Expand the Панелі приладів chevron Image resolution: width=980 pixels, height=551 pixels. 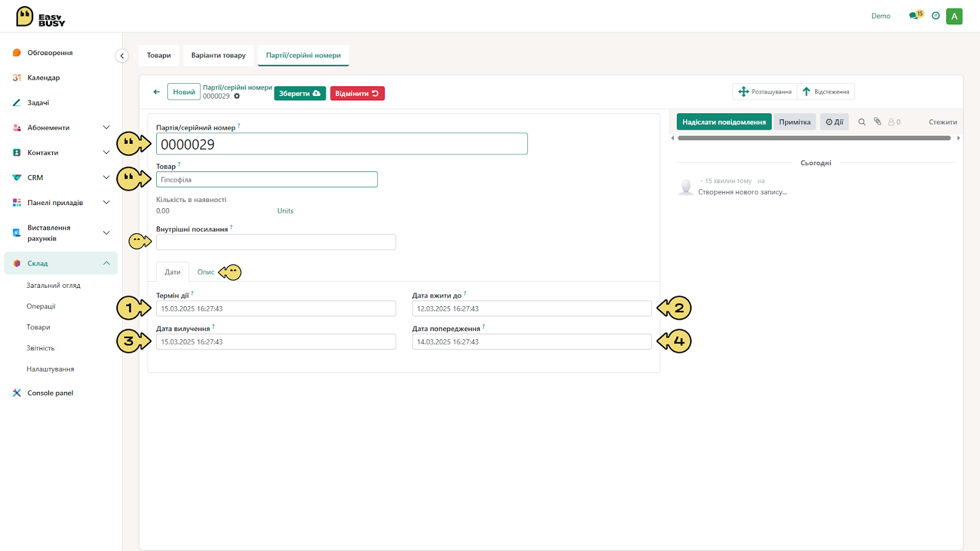106,203
